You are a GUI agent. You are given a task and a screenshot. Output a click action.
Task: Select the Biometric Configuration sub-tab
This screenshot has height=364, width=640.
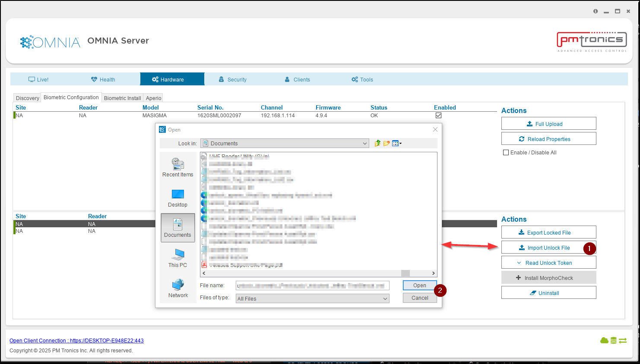click(71, 97)
